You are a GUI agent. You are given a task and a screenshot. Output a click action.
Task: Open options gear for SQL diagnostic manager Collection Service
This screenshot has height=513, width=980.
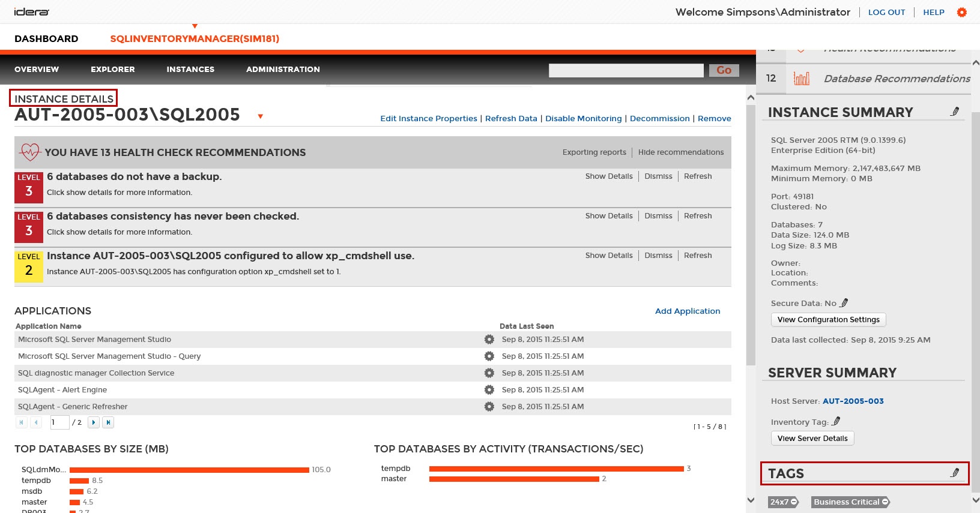(489, 373)
